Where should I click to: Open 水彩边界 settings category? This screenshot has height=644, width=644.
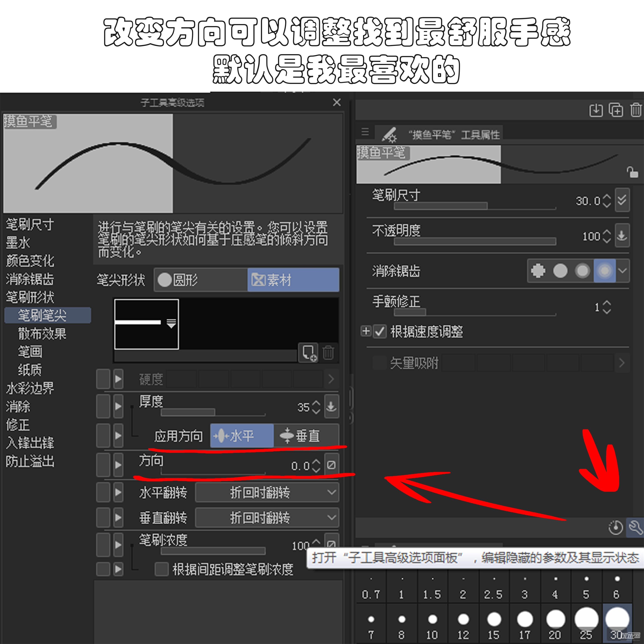click(x=30, y=388)
